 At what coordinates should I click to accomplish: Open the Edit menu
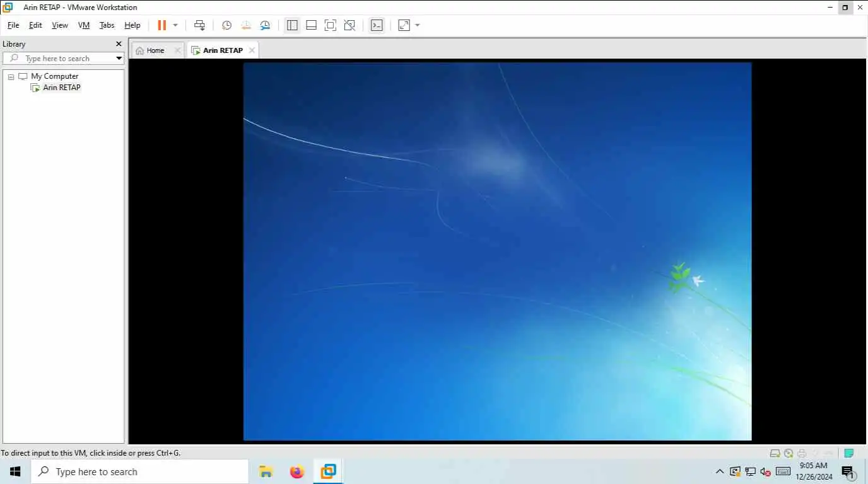point(35,25)
